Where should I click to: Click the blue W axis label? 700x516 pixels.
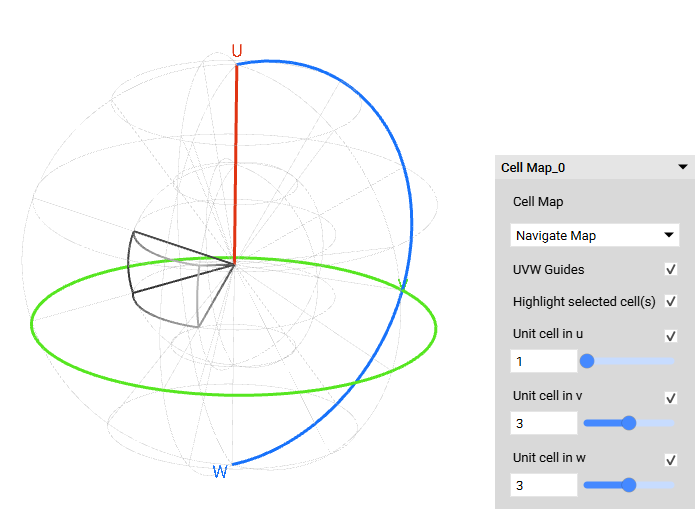coord(220,471)
